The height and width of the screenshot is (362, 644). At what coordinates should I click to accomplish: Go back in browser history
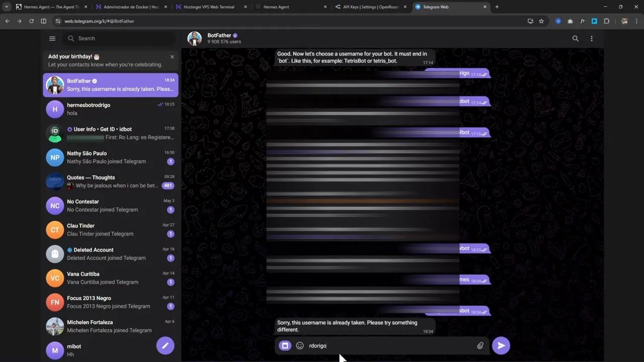[x=8, y=21]
